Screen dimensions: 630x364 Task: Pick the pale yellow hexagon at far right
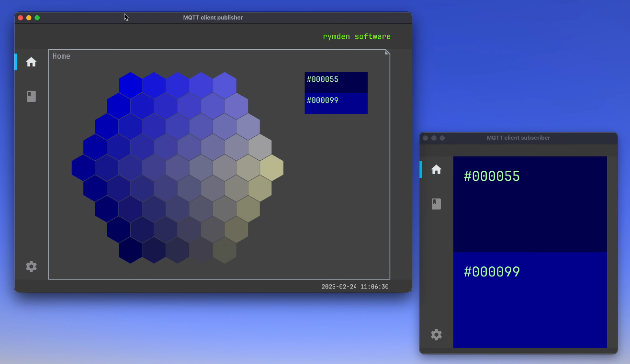(271, 168)
